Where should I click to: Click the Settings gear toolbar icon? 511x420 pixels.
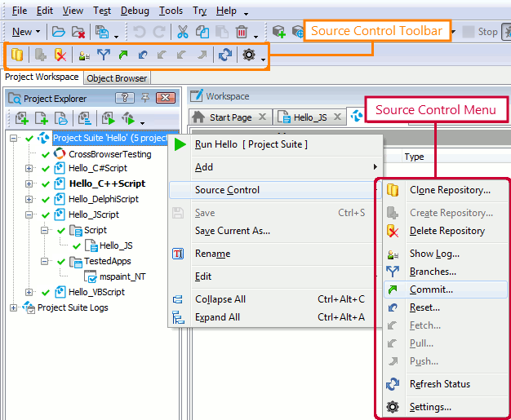click(249, 55)
